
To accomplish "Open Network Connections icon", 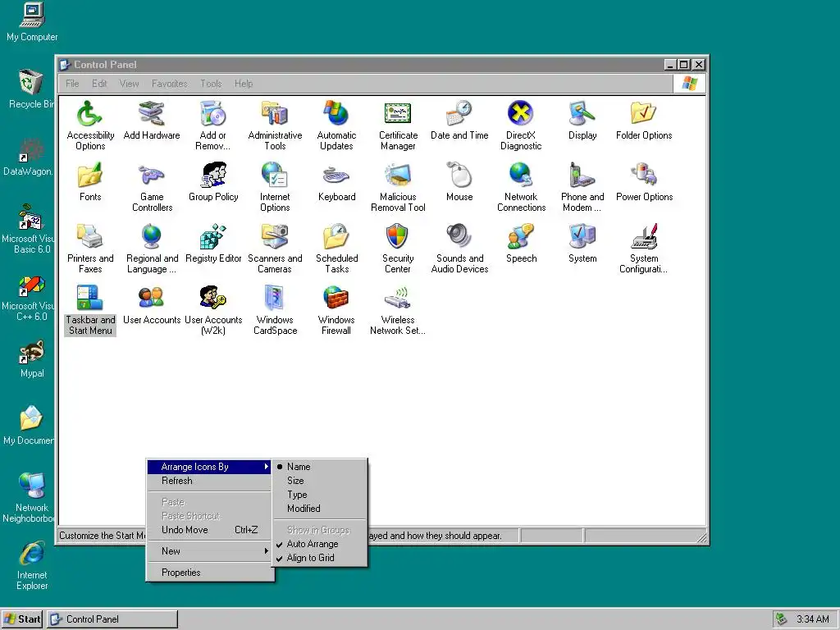I will (x=521, y=176).
